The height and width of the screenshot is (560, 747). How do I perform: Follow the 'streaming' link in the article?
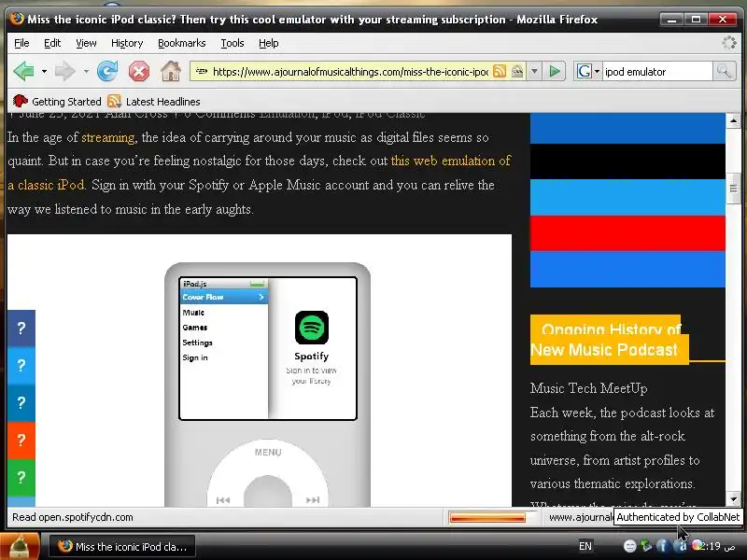pos(108,137)
